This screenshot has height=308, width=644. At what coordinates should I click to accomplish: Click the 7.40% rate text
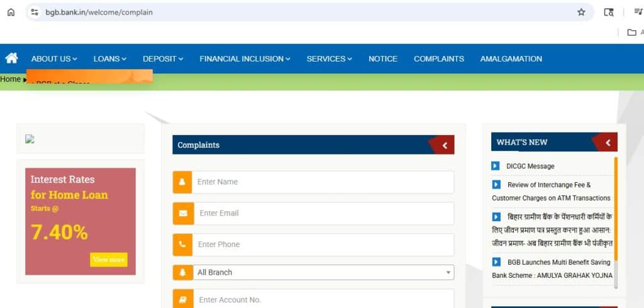(59, 233)
